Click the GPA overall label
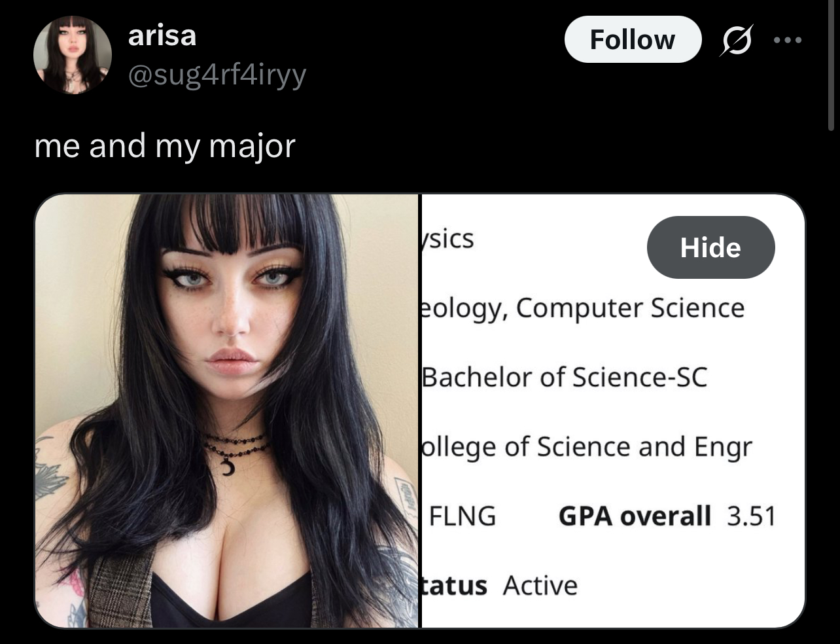Screen dimensions: 840x644 coord(635,516)
